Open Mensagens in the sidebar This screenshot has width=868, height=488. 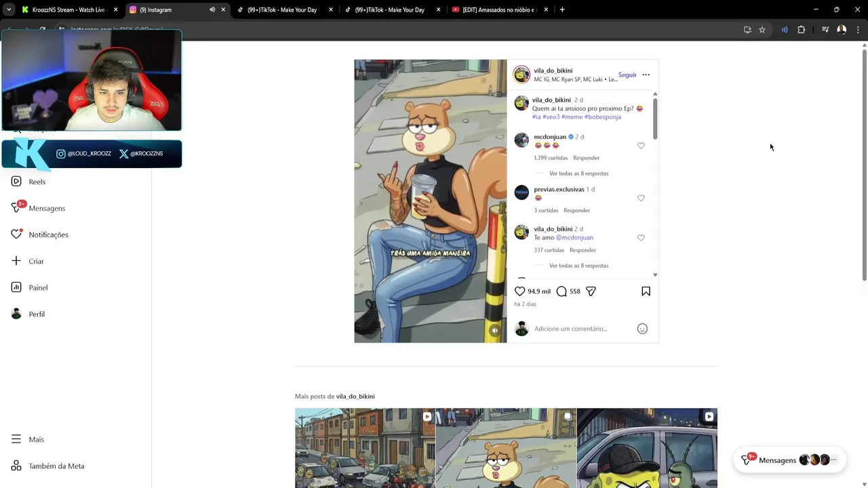(38, 208)
